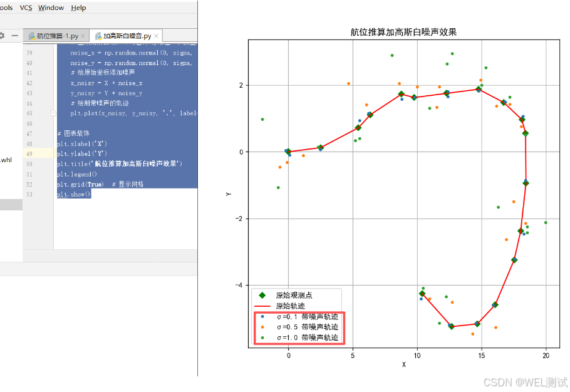Click the plt.legend() line
Screen dimensions: 570x392
coord(76,174)
